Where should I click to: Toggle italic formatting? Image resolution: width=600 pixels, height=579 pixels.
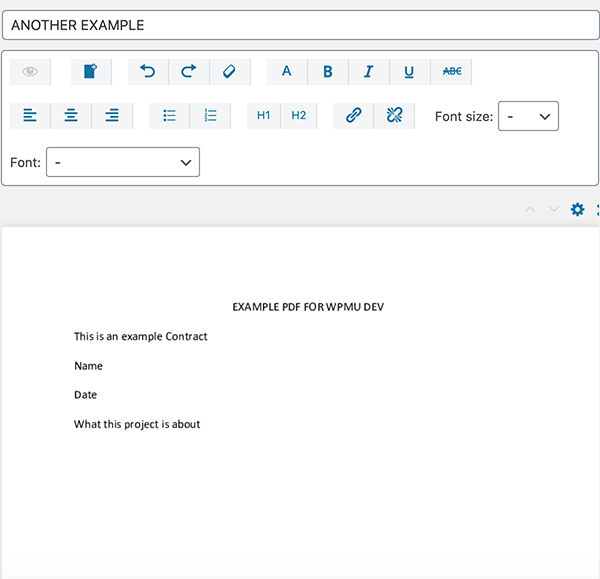coord(369,72)
